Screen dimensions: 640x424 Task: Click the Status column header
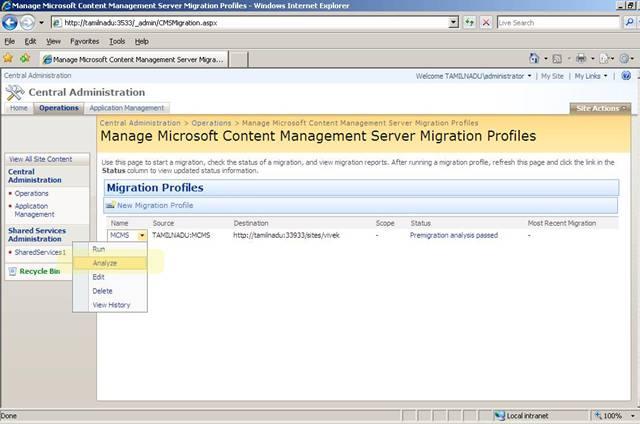(420, 223)
